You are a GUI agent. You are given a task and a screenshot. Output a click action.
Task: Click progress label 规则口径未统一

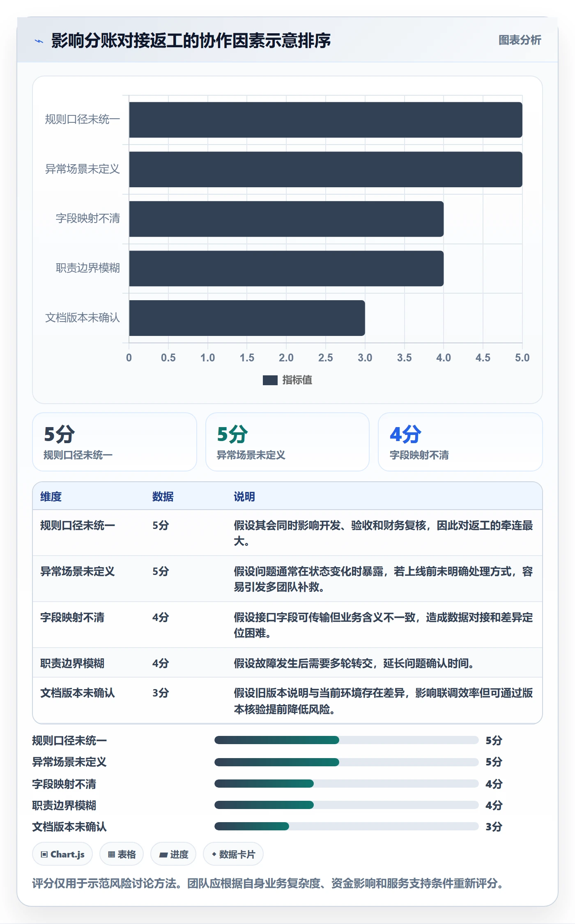click(x=69, y=740)
